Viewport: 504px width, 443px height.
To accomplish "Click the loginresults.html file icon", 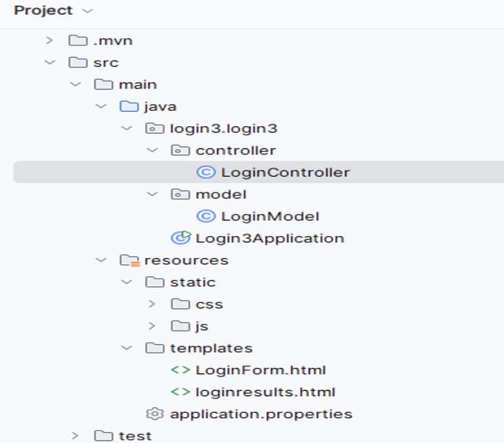I will pos(180,392).
